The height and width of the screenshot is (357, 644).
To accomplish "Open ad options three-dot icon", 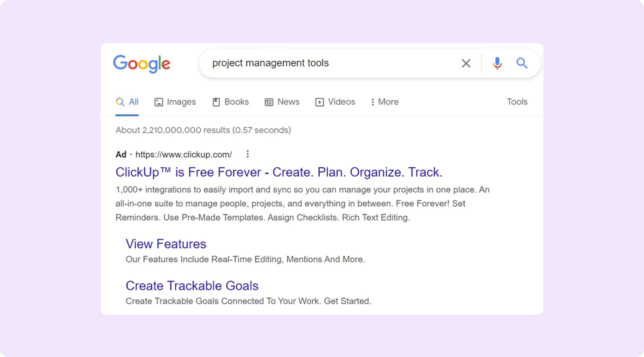I will pyautogui.click(x=248, y=154).
